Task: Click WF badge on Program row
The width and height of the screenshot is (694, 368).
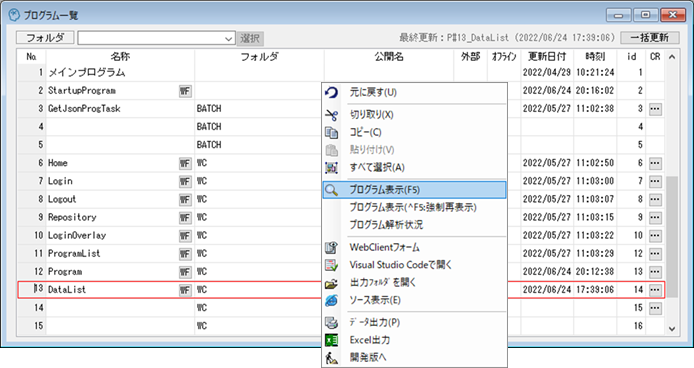Action: pyautogui.click(x=185, y=272)
